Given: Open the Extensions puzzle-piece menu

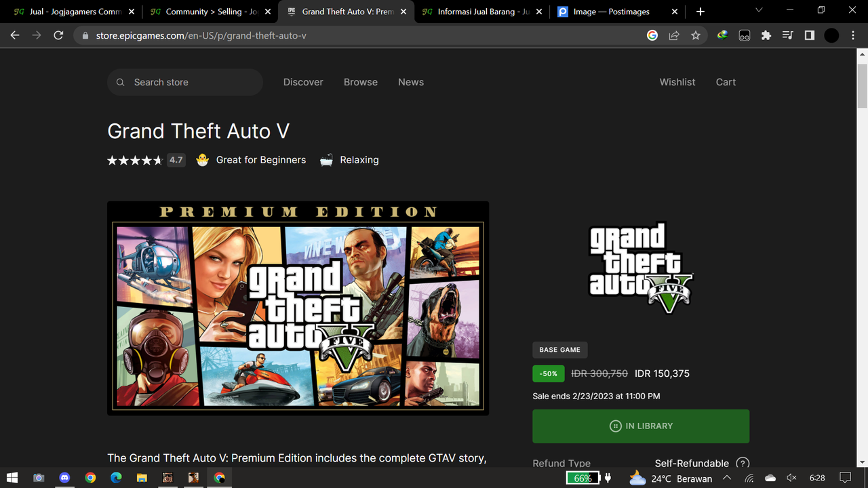Looking at the screenshot, I should [766, 35].
